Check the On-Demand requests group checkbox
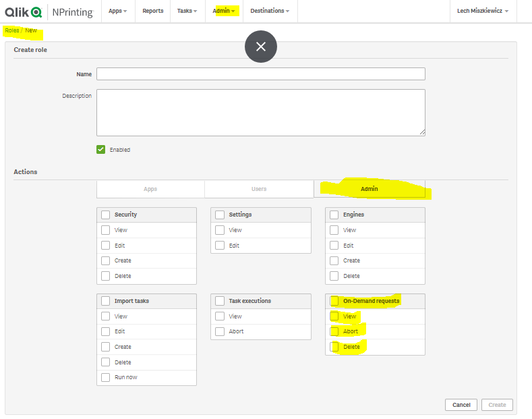 click(x=334, y=301)
